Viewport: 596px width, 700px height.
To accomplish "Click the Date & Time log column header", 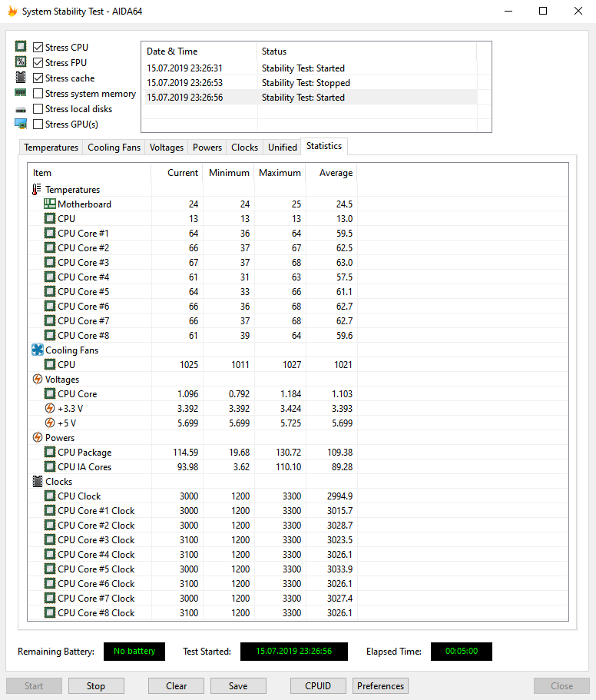I will click(x=200, y=51).
